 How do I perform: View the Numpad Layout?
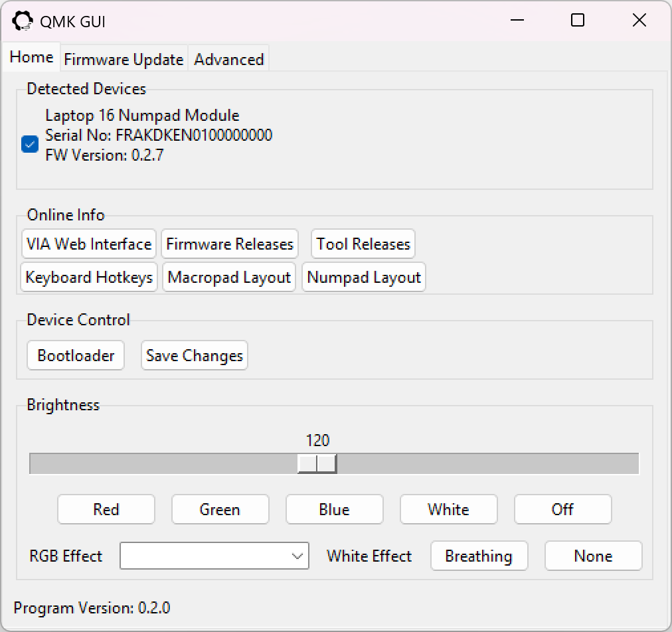coord(364,277)
